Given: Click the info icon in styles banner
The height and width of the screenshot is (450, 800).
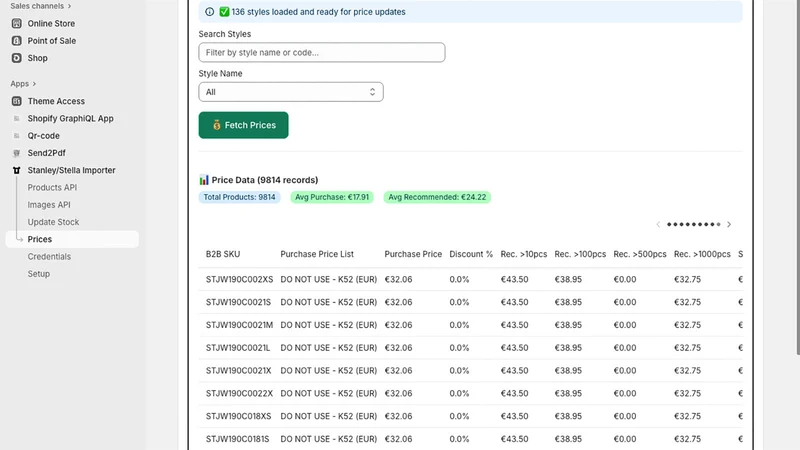Looking at the screenshot, I should 210,12.
